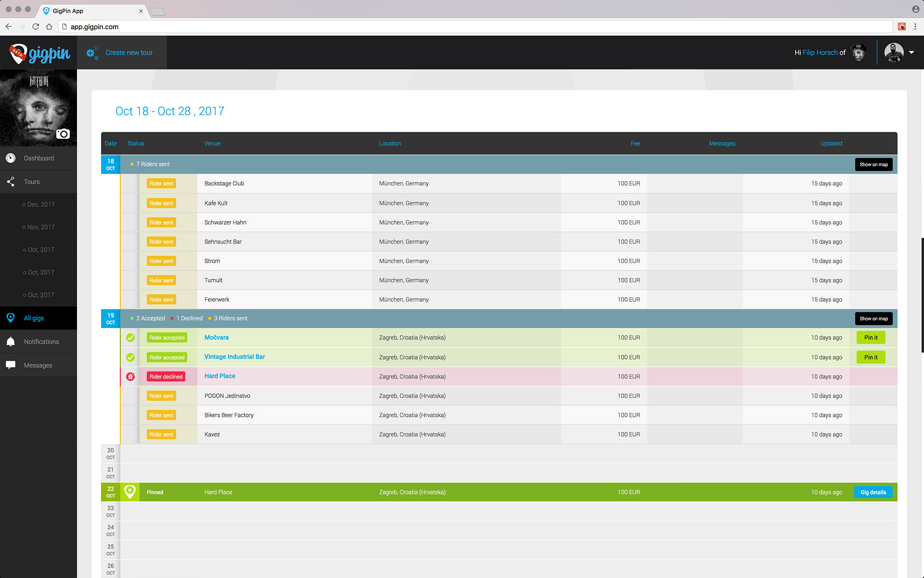The image size is (924, 578).
Task: Click the status box beside Backstage Club
Action: [x=130, y=184]
